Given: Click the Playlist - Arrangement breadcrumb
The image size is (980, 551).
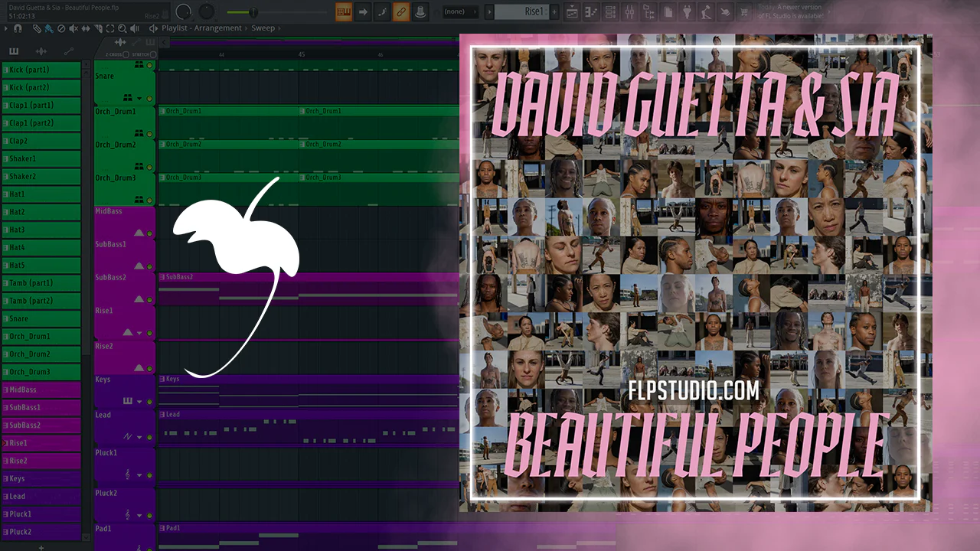Looking at the screenshot, I should (x=202, y=28).
